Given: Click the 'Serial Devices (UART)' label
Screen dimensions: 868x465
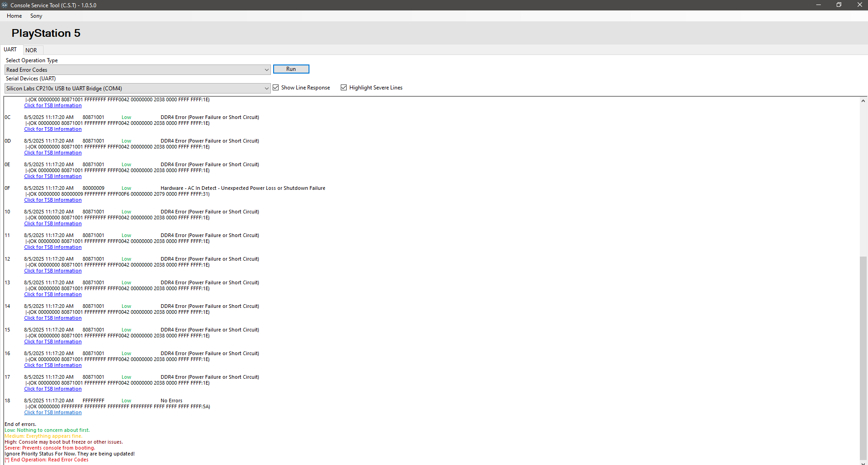Looking at the screenshot, I should [x=31, y=79].
